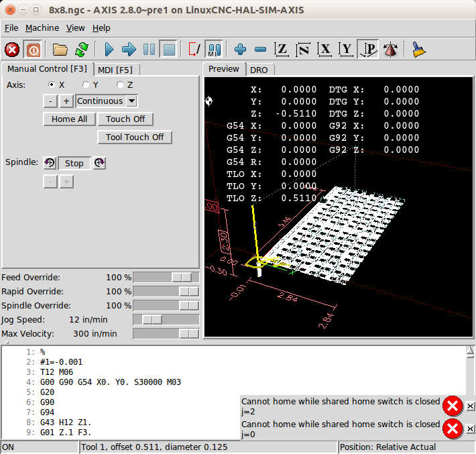Start spindle counterclockwise

[50, 163]
